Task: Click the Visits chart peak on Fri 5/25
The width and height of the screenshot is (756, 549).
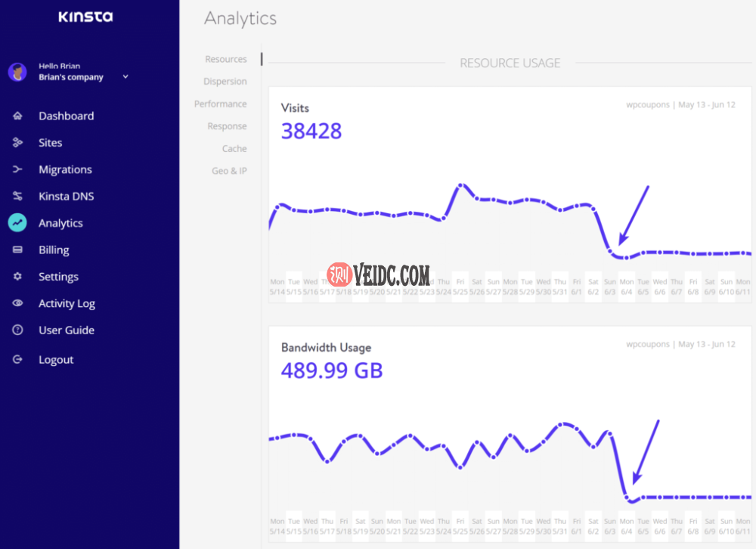Action: coord(460,185)
